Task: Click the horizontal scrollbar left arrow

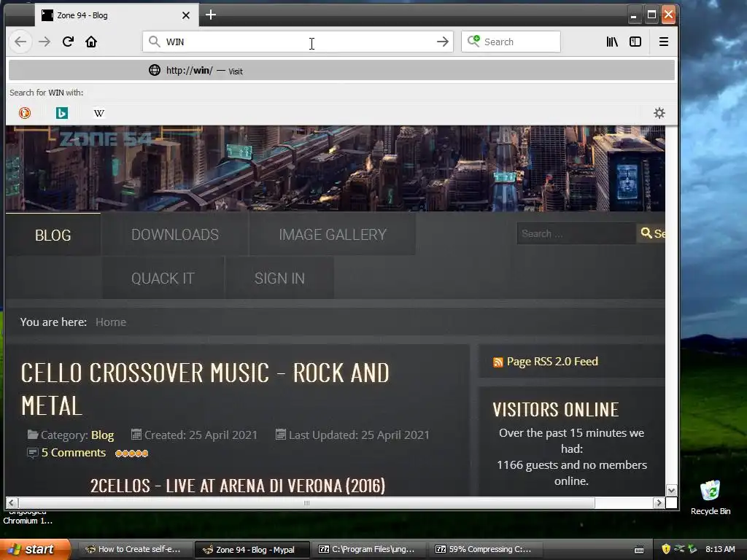Action: [x=12, y=502]
